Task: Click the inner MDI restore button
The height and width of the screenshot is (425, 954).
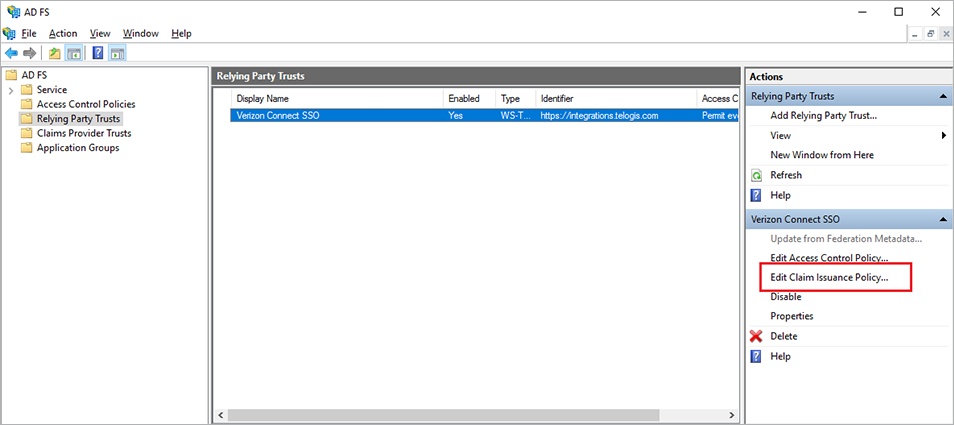Action: pos(931,35)
